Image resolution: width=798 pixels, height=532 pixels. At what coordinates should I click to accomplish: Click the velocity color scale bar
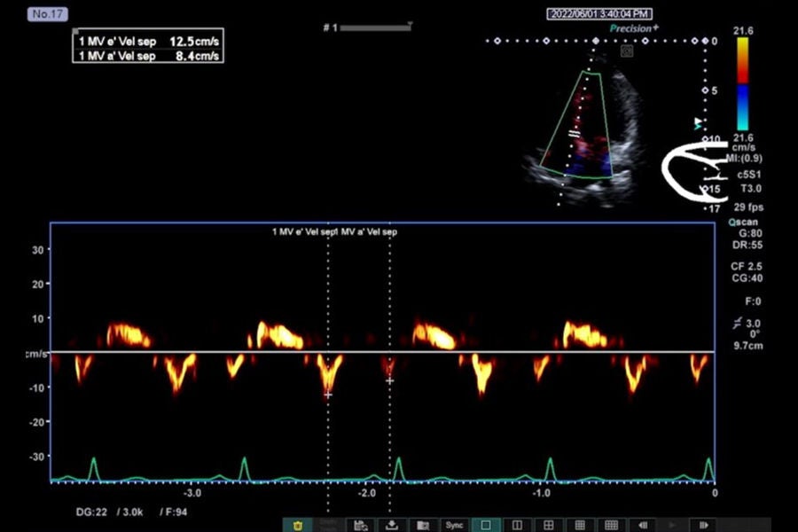[x=742, y=83]
